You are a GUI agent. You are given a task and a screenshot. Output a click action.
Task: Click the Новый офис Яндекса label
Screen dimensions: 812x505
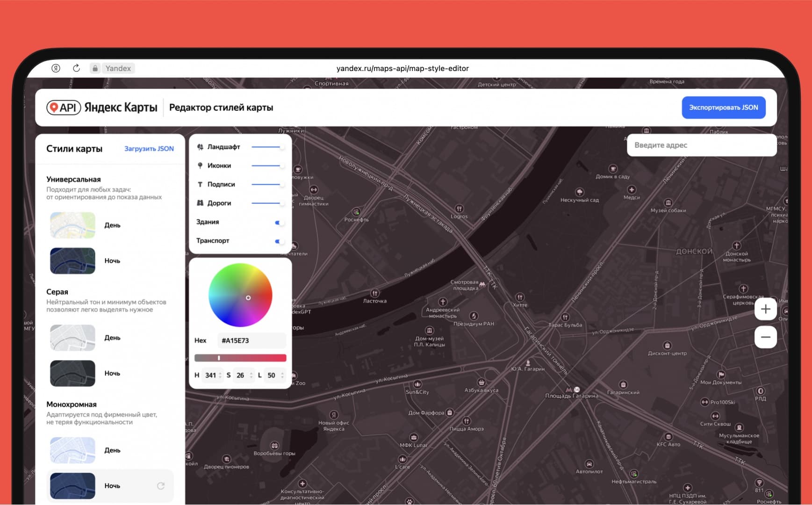pyautogui.click(x=334, y=426)
